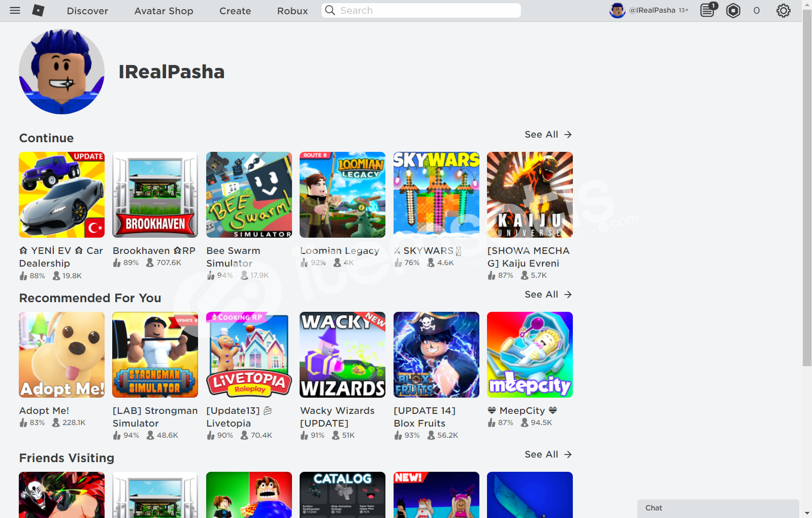See All for Friends Visiting
The width and height of the screenshot is (812, 518).
pyautogui.click(x=548, y=455)
